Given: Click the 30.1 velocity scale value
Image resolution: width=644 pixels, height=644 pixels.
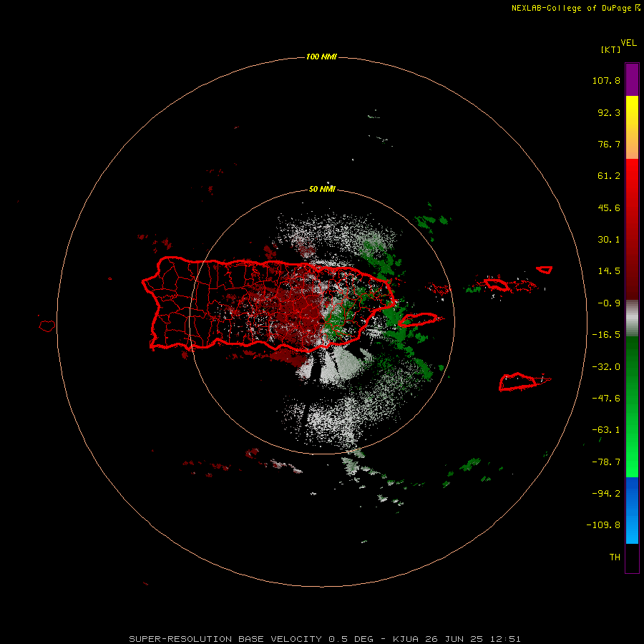Looking at the screenshot, I should (x=609, y=240).
